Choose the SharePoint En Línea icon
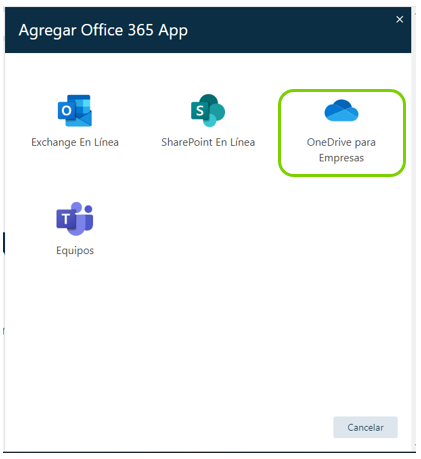 tap(208, 110)
